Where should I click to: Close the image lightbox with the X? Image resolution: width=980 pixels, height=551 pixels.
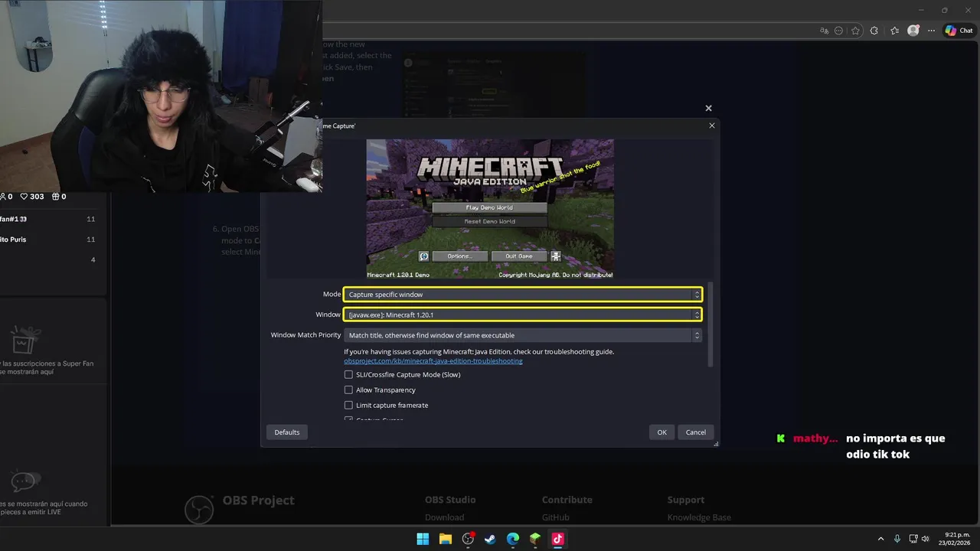[708, 109]
